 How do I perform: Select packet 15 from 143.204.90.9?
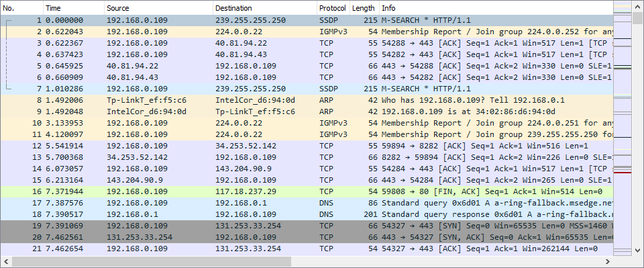click(x=307, y=180)
